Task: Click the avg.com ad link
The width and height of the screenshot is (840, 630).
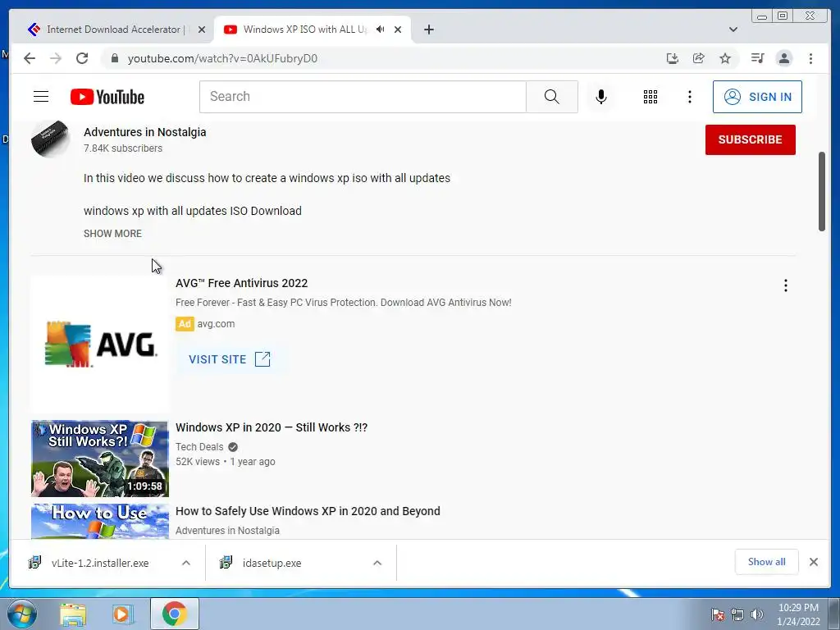Action: [x=216, y=323]
